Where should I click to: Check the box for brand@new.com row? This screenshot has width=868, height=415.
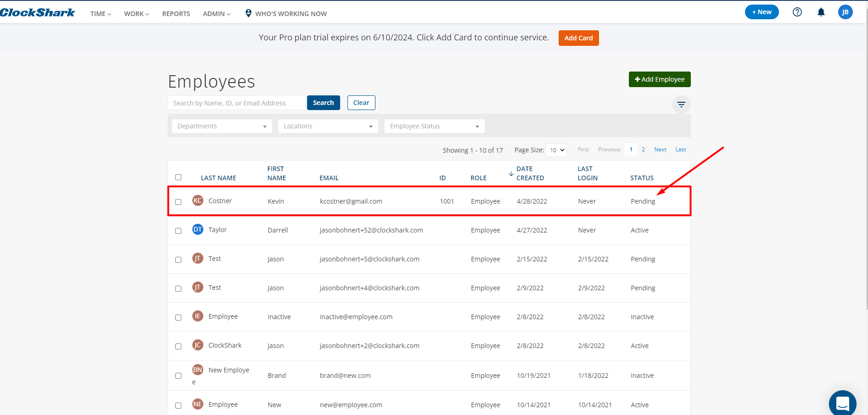179,376
